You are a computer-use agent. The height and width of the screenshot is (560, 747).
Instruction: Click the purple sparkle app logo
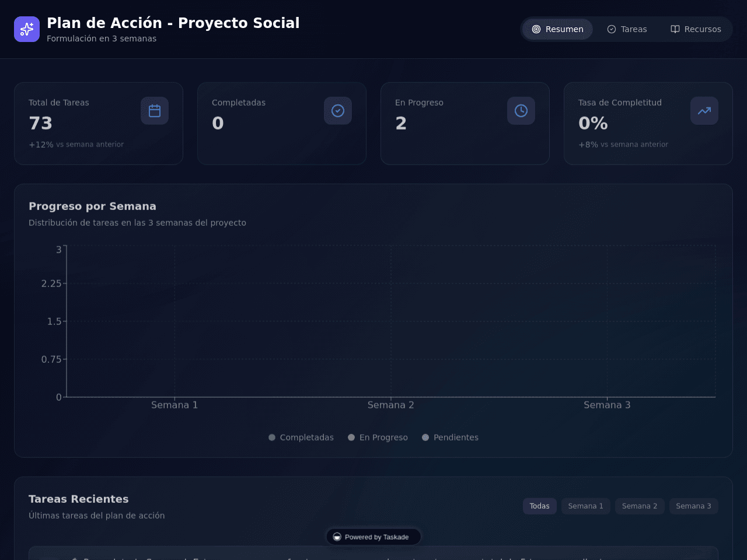click(27, 29)
